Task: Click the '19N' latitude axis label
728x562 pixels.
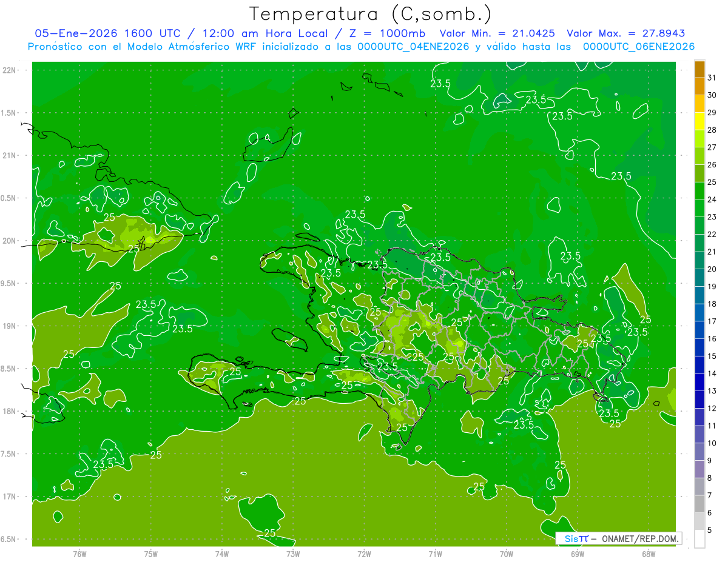Action: (10, 326)
